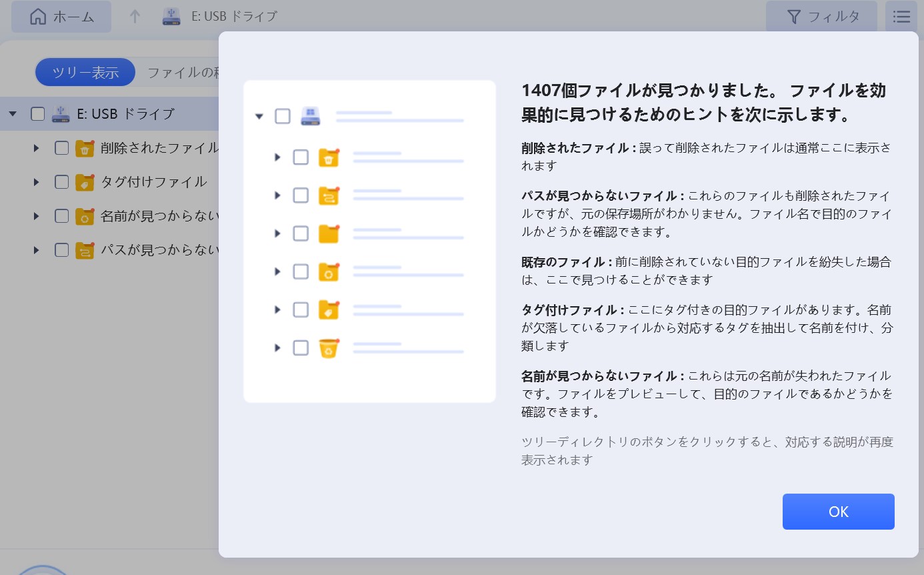This screenshot has height=575, width=924.
Task: Click the 名前が見つからない folder icon
Action: 84,216
